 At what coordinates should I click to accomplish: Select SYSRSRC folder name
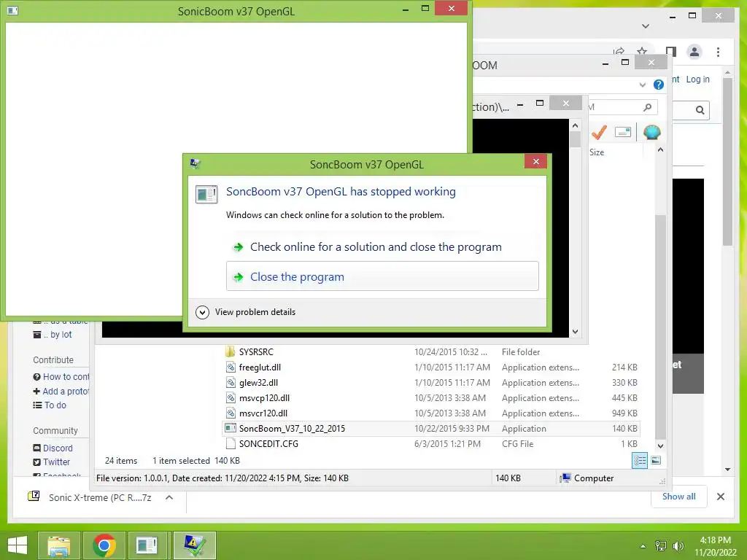(256, 352)
